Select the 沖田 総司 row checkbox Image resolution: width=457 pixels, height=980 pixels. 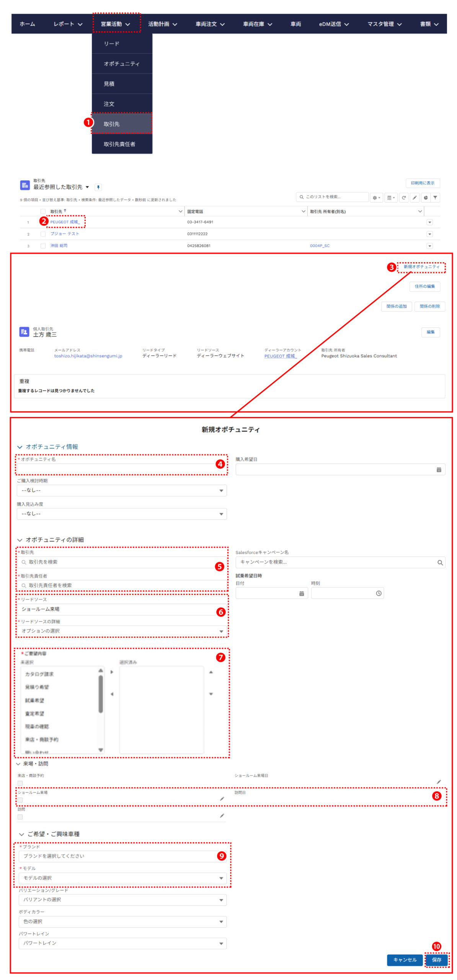pyautogui.click(x=43, y=246)
